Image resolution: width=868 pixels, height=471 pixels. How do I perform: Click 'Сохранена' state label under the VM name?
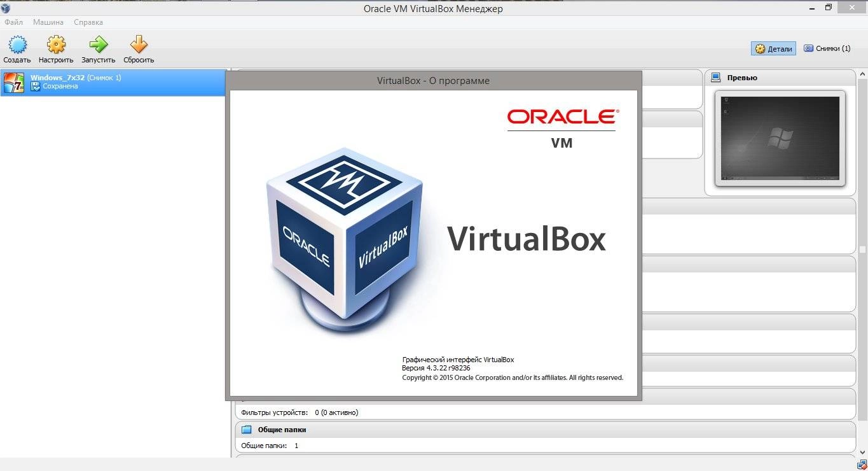tap(60, 87)
